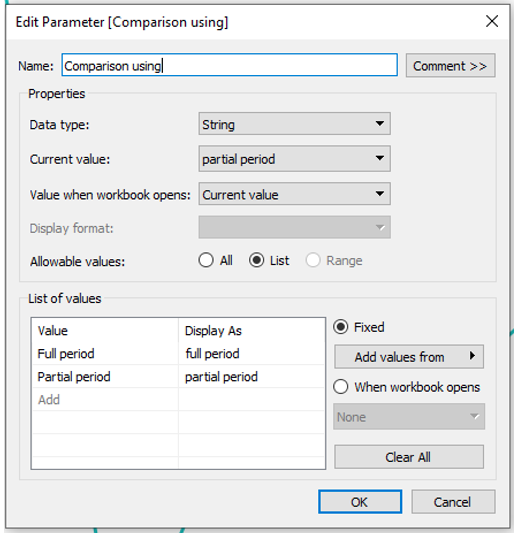
Task: Click the Clear All button
Action: (x=409, y=457)
